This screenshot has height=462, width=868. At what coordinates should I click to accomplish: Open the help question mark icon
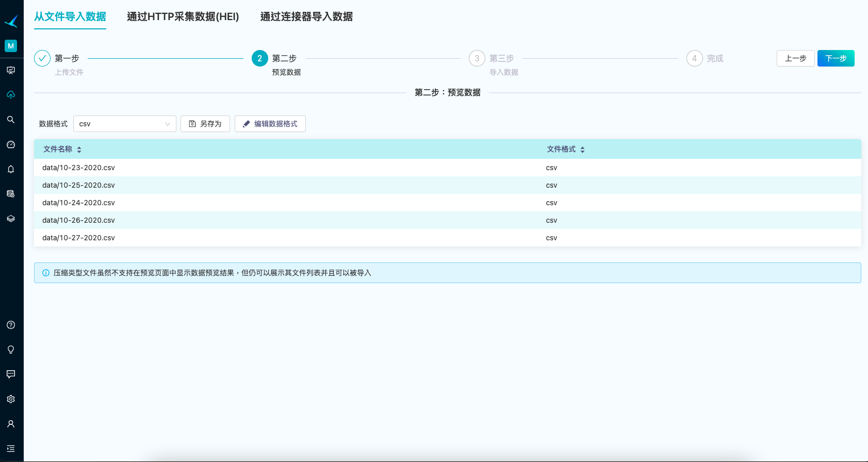(11, 325)
